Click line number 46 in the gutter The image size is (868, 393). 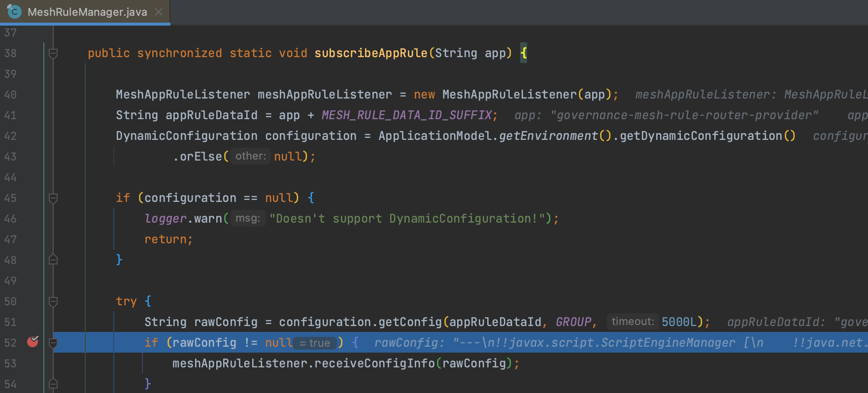pyautogui.click(x=10, y=219)
